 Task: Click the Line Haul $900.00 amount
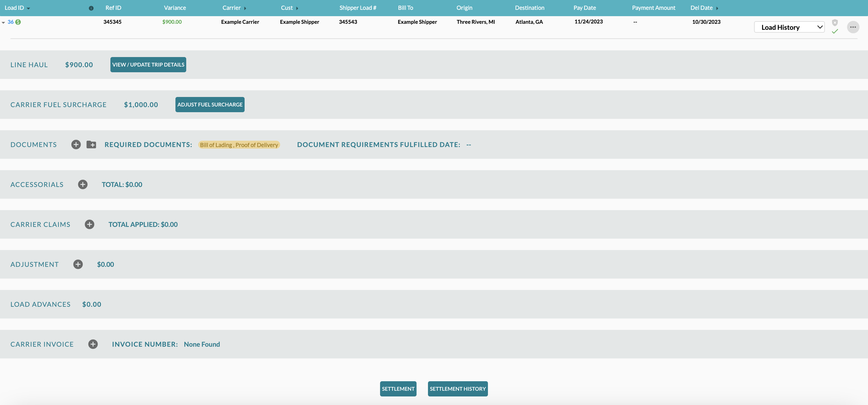(79, 65)
